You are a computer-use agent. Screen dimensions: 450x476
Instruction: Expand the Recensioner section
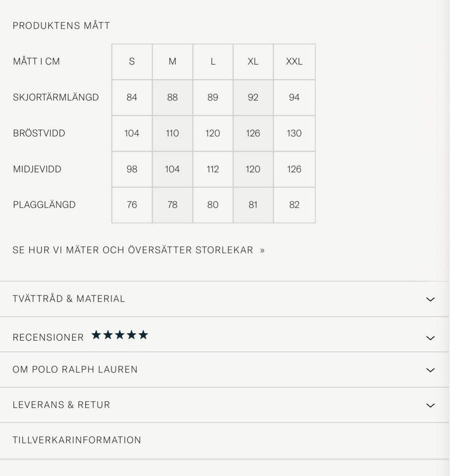click(x=48, y=338)
